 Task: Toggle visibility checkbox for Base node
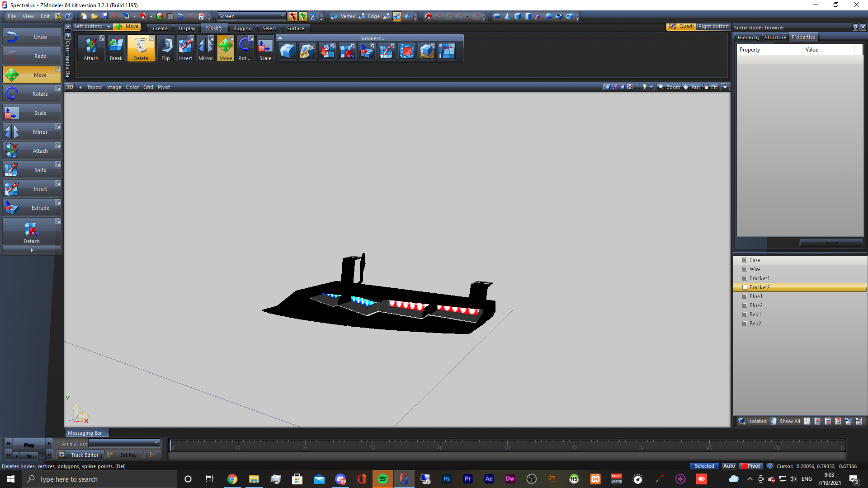745,260
